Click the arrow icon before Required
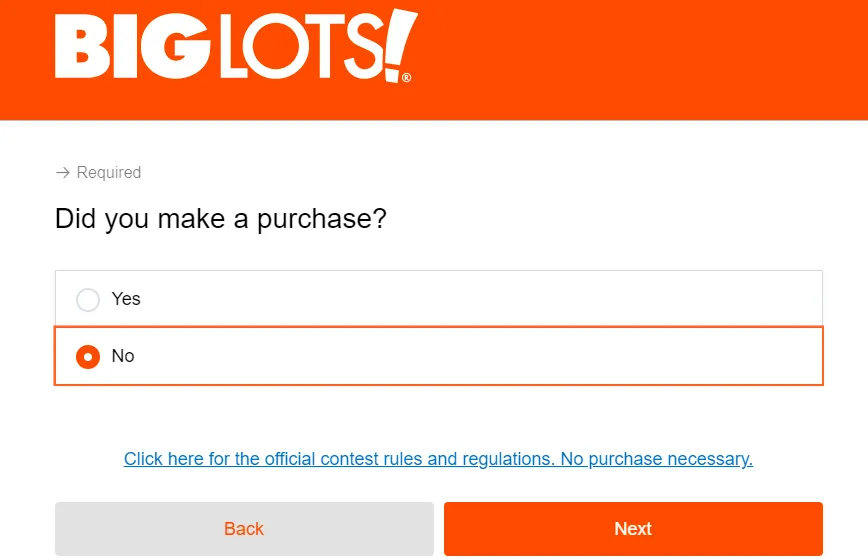Image resolution: width=868 pixels, height=559 pixels. (63, 173)
